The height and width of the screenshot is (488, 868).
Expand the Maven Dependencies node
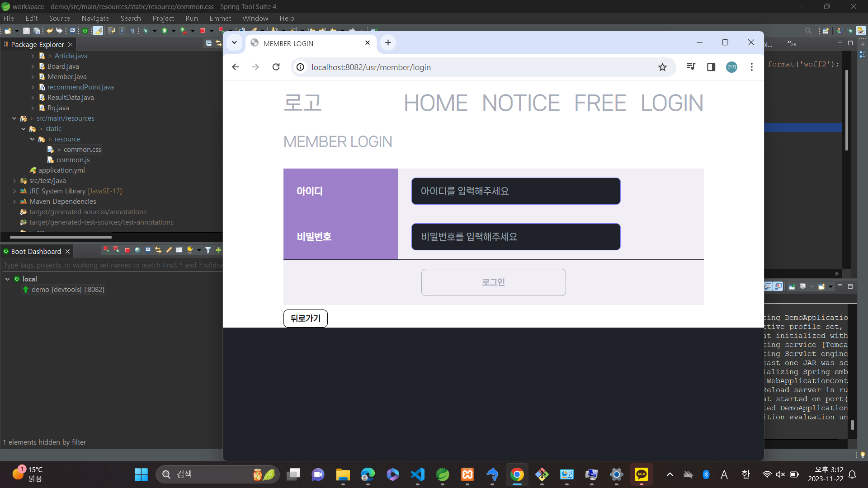pos(14,202)
